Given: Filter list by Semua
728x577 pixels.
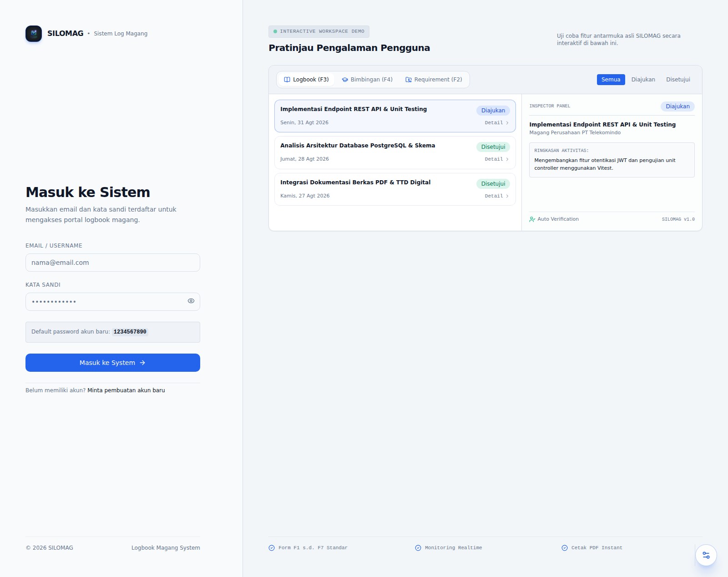Looking at the screenshot, I should pos(611,80).
